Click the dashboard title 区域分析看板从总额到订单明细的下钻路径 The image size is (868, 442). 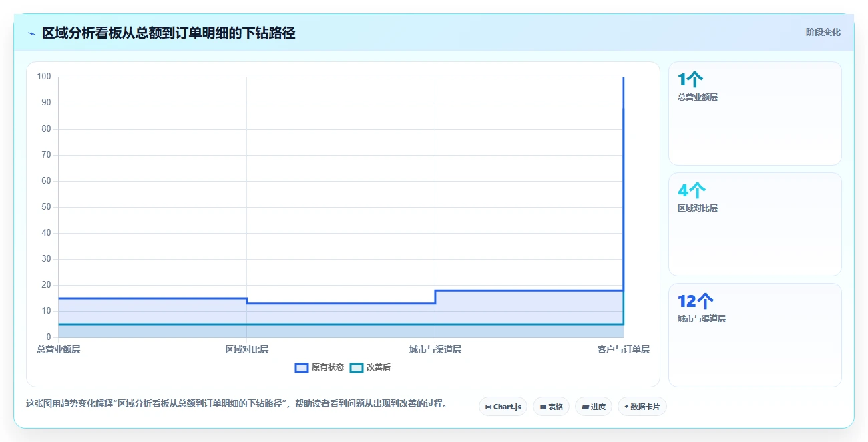pyautogui.click(x=169, y=33)
